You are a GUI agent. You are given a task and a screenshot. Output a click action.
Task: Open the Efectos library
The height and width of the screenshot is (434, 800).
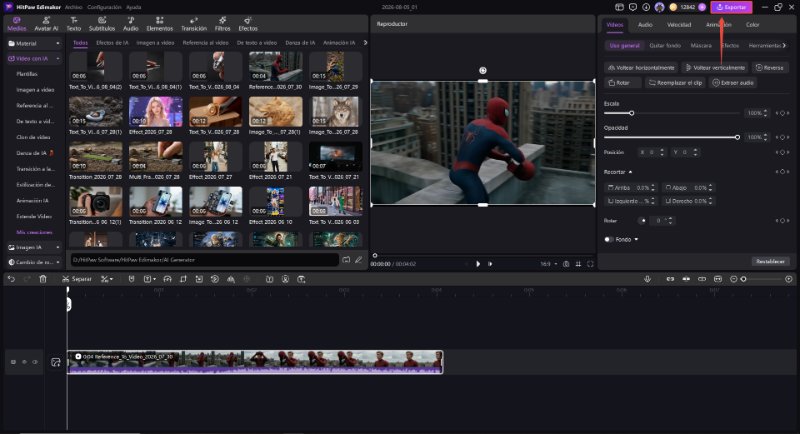pos(248,23)
